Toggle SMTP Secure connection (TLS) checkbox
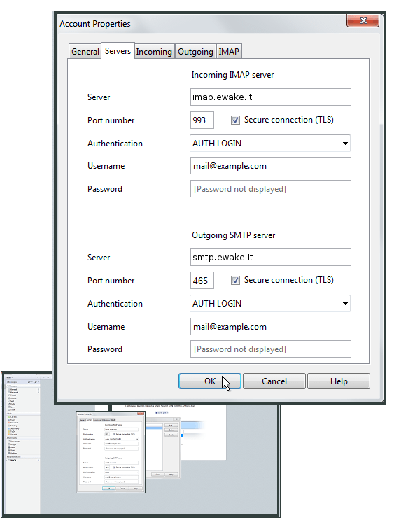Screen dimensions: 420x518 click(235, 281)
